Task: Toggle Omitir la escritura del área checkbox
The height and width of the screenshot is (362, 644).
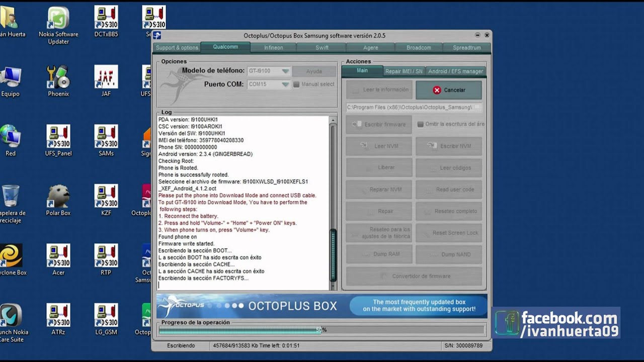Action: pyautogui.click(x=420, y=124)
